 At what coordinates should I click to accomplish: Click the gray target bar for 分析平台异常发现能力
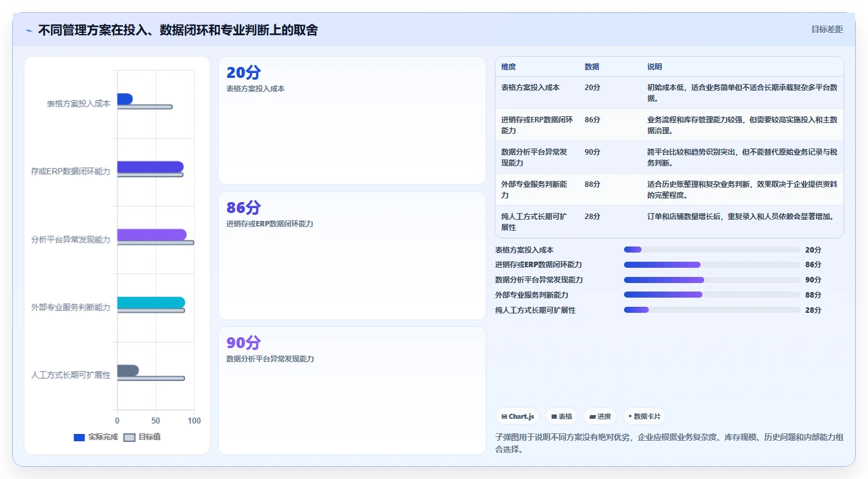tap(156, 243)
